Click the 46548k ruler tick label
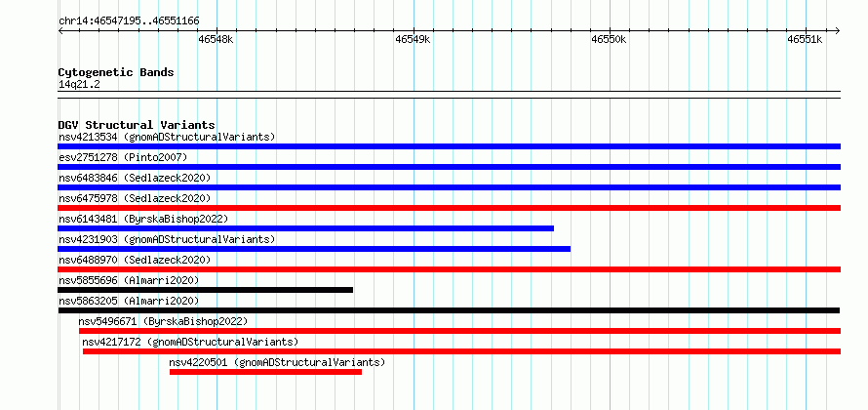 point(216,39)
